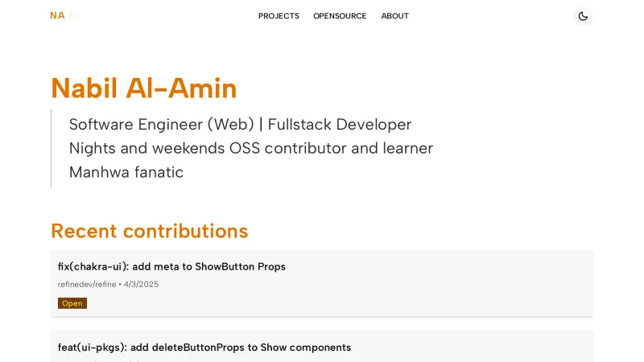Click the Manhwa fanatic line
The image size is (644, 362).
[126, 172]
